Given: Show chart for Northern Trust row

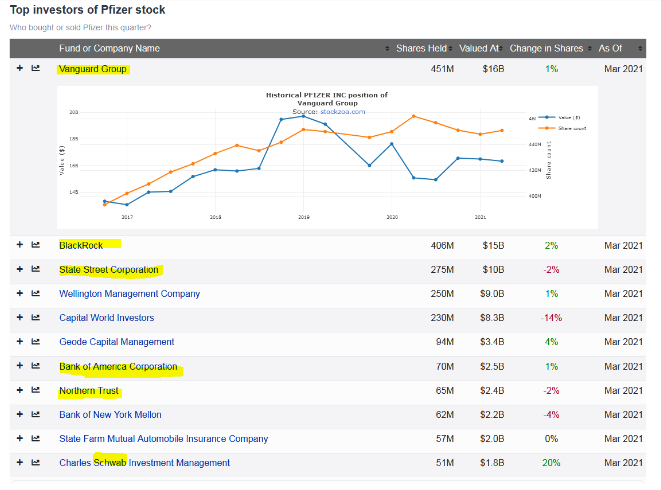Looking at the screenshot, I should click(x=35, y=390).
